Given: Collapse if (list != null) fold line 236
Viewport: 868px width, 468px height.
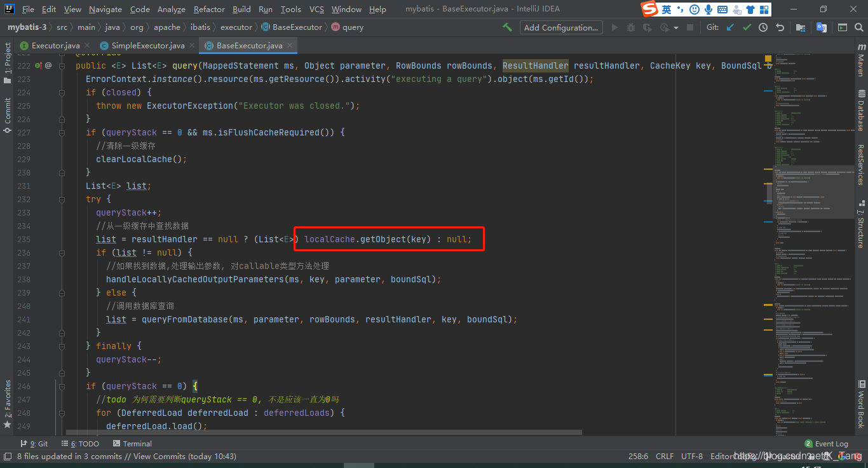Looking at the screenshot, I should (x=62, y=252).
